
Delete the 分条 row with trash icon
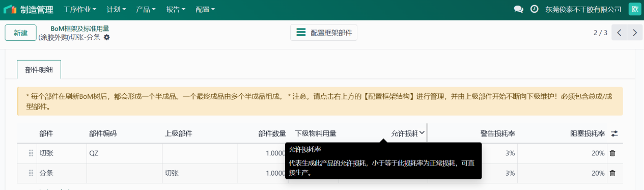tap(612, 173)
